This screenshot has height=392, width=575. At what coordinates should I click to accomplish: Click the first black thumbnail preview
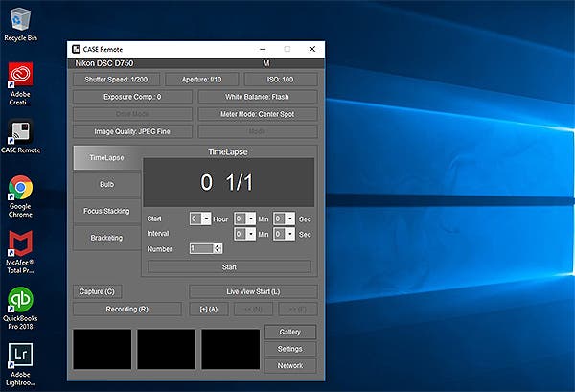tap(103, 349)
